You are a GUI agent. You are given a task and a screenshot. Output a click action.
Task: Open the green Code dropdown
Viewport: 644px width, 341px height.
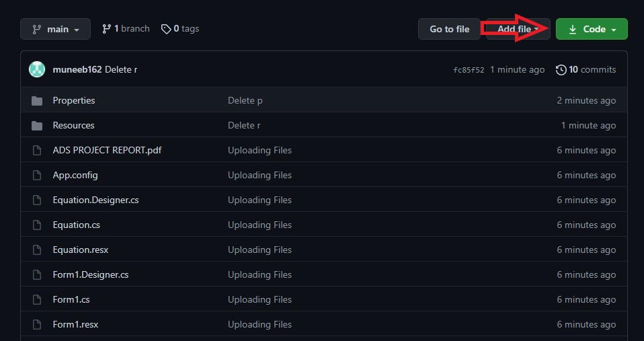tap(592, 29)
